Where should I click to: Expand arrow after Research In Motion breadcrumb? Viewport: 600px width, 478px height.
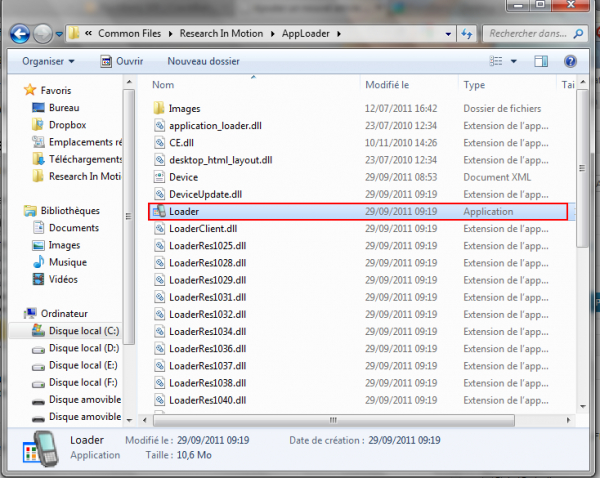pyautogui.click(x=273, y=34)
